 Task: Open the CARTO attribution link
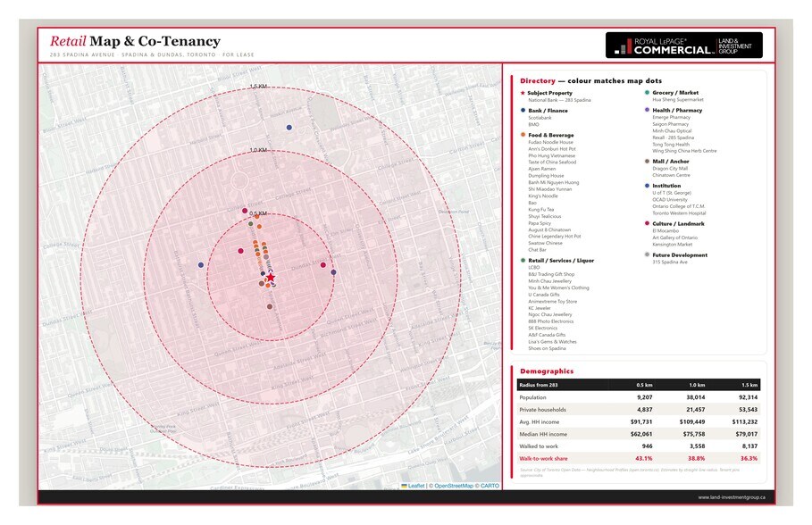(x=490, y=486)
